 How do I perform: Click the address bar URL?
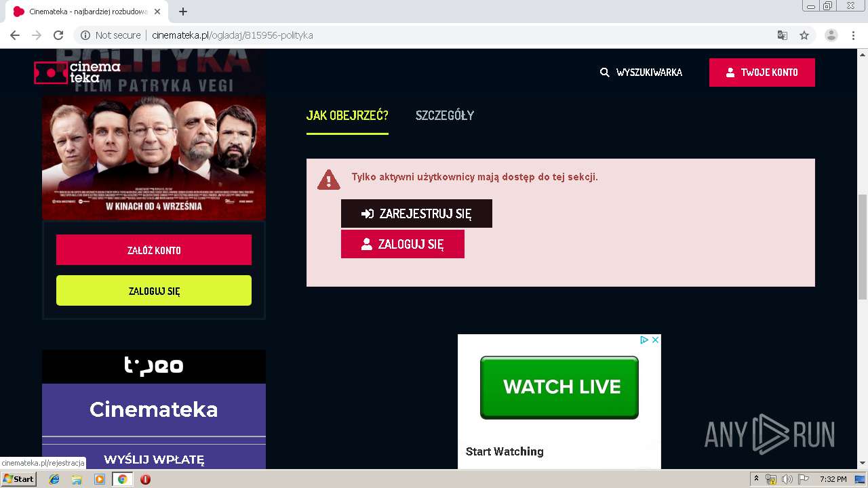(232, 35)
